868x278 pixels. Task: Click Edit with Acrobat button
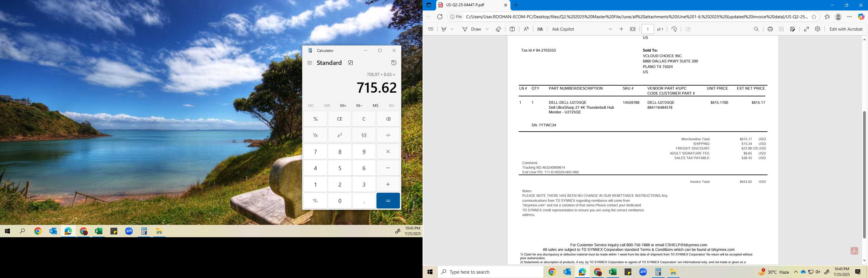click(846, 29)
